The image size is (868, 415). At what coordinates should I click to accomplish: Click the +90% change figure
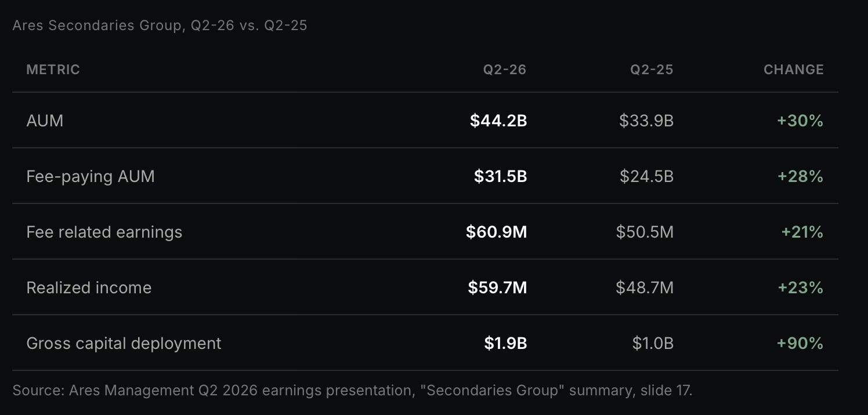coord(800,343)
